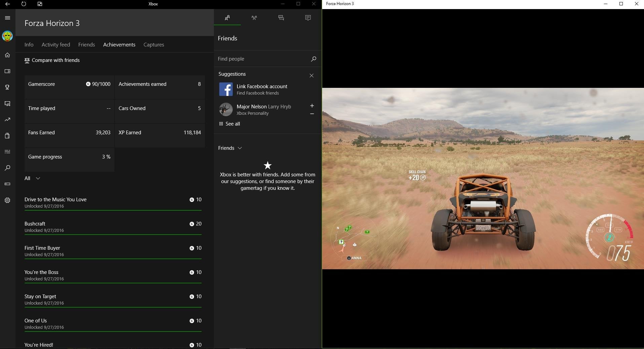
Task: Click the Find people search magnifier
Action: click(313, 59)
